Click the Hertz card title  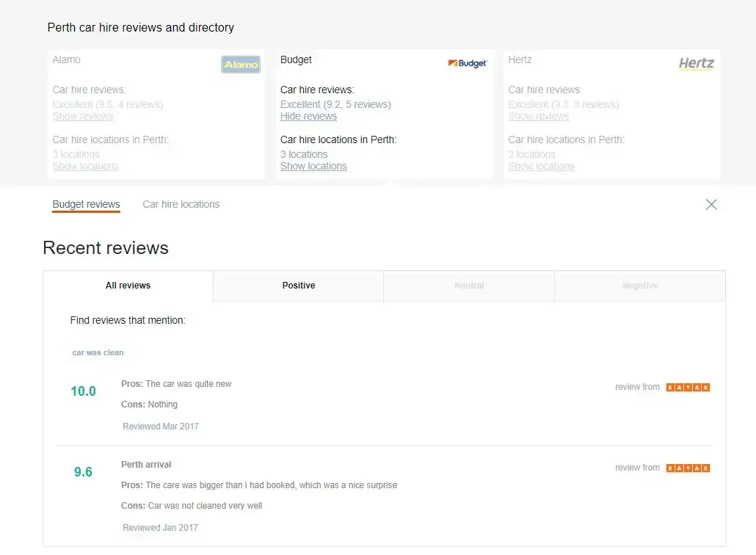pyautogui.click(x=520, y=59)
